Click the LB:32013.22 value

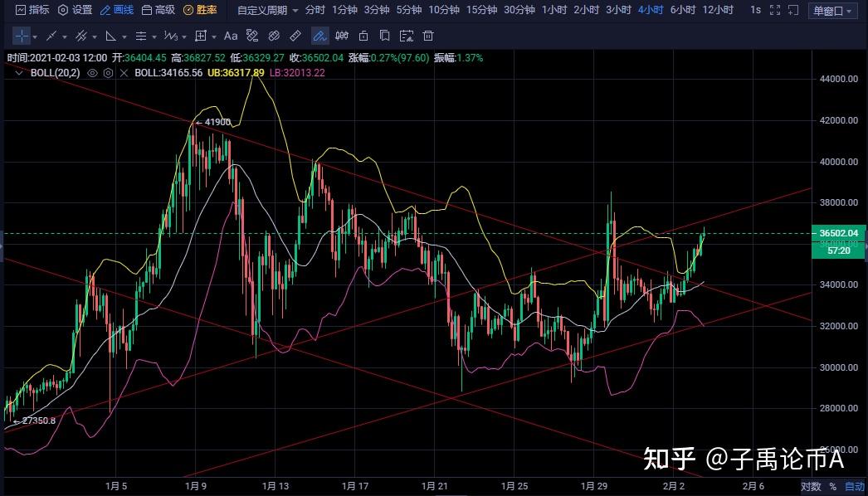pos(297,72)
